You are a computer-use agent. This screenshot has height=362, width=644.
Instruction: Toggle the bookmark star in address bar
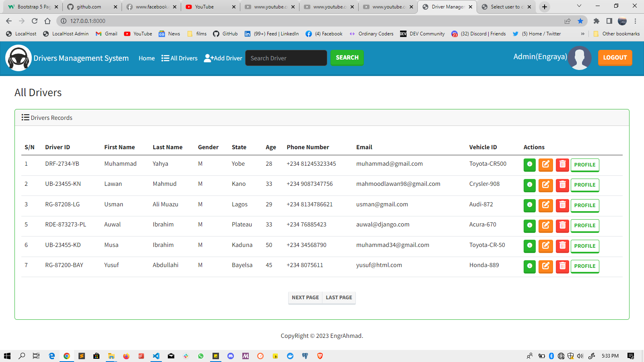(x=580, y=21)
